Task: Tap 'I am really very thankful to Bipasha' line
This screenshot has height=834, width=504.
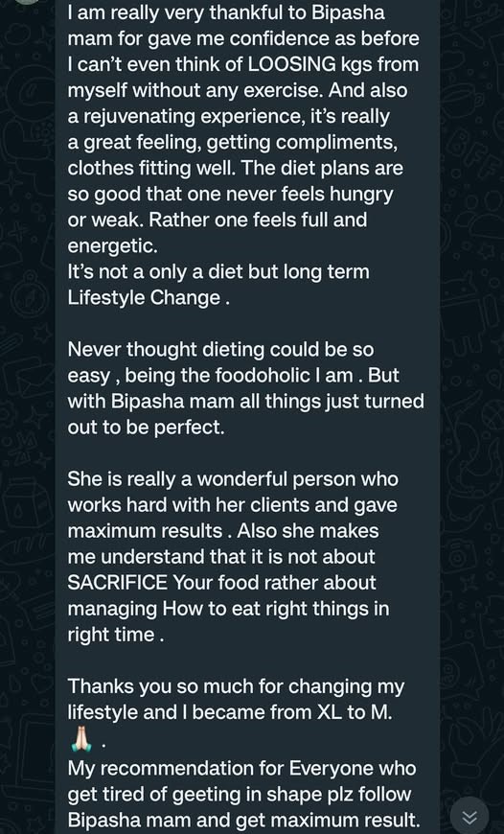Action: point(226,12)
